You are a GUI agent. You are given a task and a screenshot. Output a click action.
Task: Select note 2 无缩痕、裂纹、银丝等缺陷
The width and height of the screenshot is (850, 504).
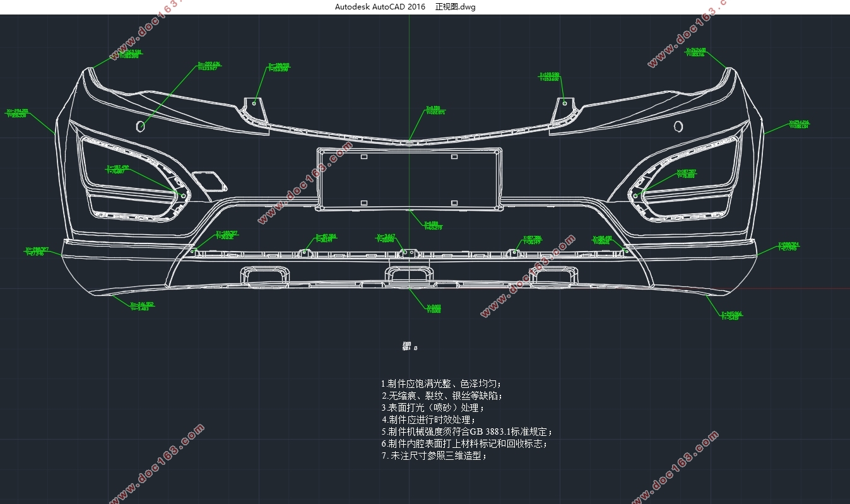coord(442,396)
